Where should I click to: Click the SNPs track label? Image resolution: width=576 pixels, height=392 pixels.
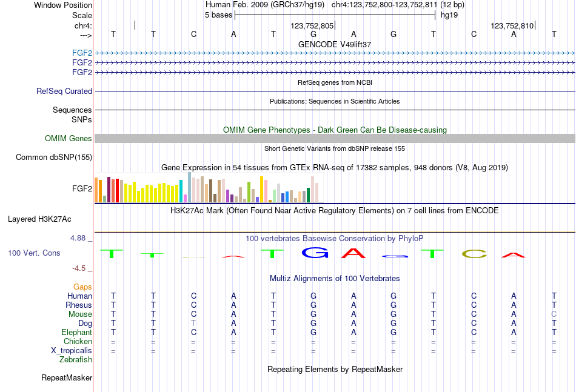[82, 119]
